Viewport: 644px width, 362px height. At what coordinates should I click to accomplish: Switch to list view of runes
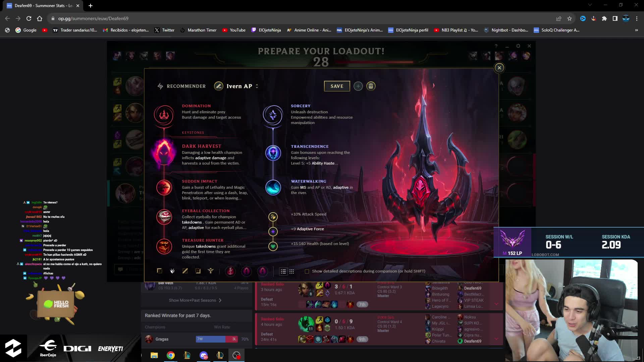tap(283, 271)
